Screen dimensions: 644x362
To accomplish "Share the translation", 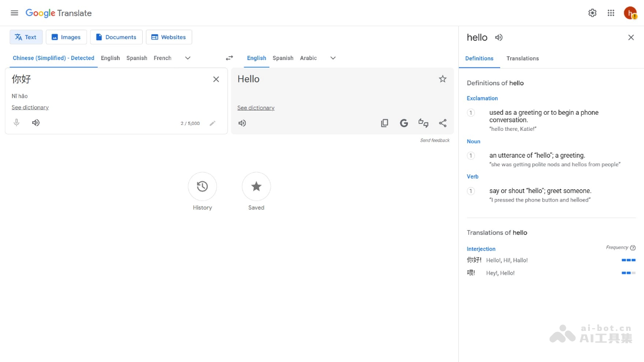I will [x=443, y=123].
